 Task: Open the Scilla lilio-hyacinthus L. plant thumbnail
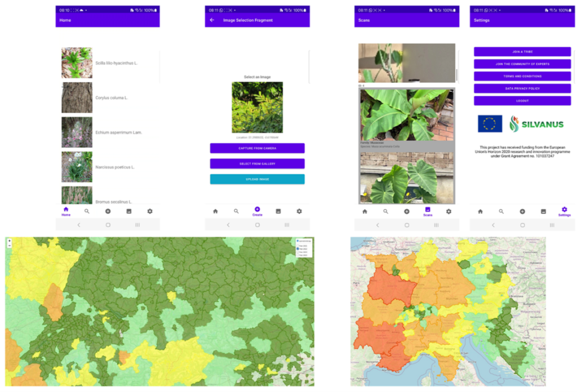tap(77, 63)
